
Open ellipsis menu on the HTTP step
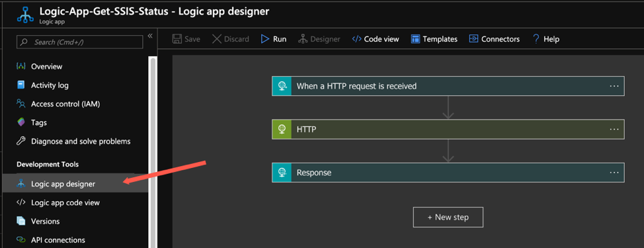[x=614, y=130]
